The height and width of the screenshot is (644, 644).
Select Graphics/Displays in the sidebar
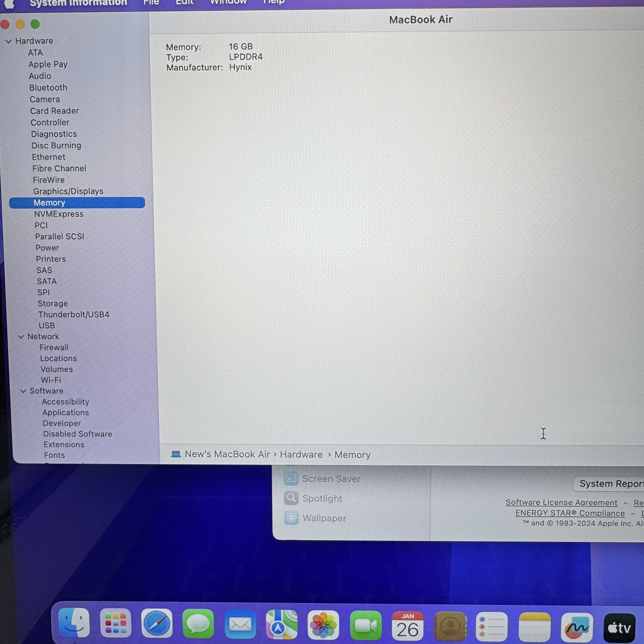[x=68, y=191]
